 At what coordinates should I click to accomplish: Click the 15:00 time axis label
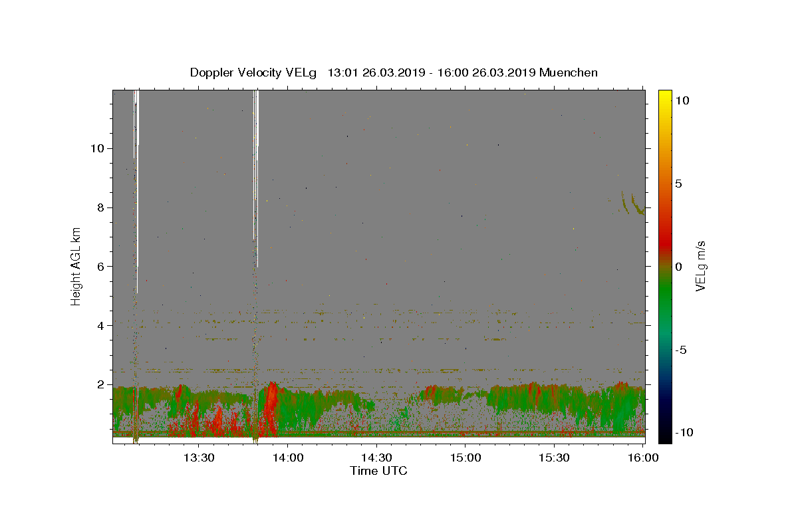465,458
